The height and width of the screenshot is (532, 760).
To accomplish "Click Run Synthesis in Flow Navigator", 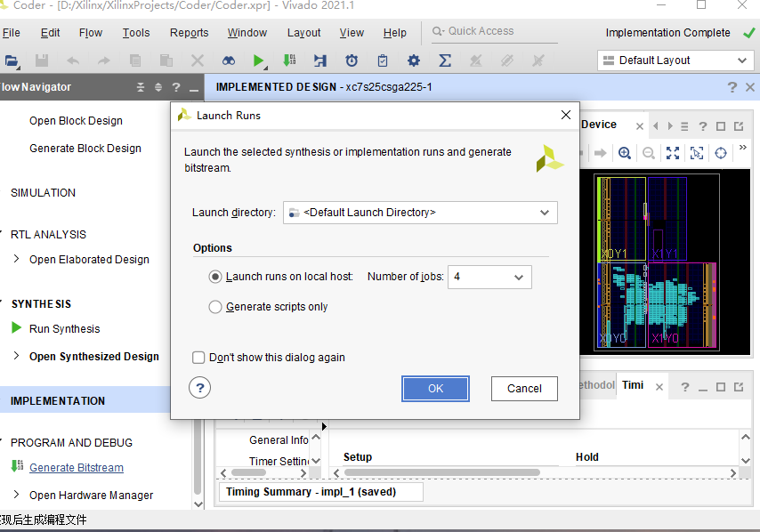I will click(64, 328).
